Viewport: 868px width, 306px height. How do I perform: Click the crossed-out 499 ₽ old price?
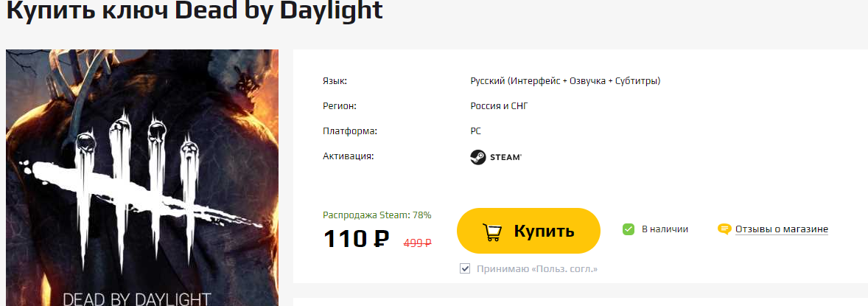(417, 243)
